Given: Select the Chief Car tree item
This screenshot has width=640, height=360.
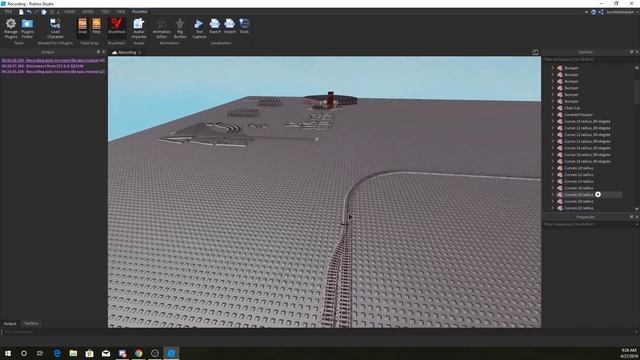Looking at the screenshot, I should [x=572, y=108].
